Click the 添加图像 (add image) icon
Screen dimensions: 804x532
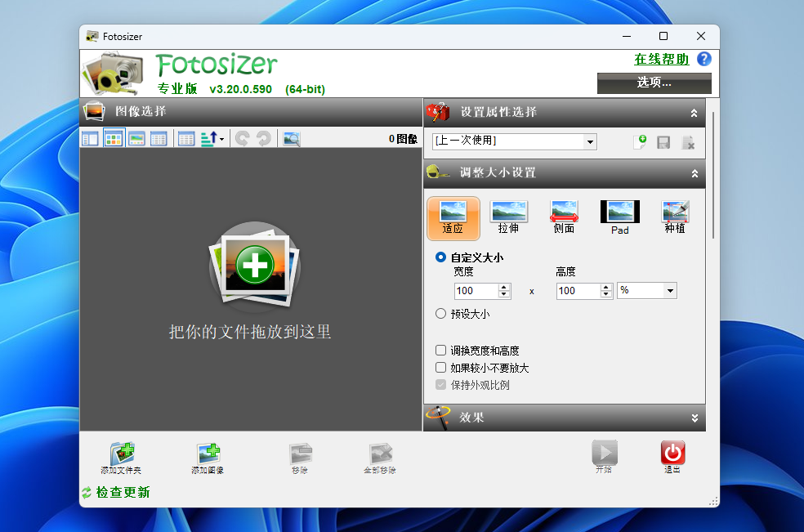point(208,454)
